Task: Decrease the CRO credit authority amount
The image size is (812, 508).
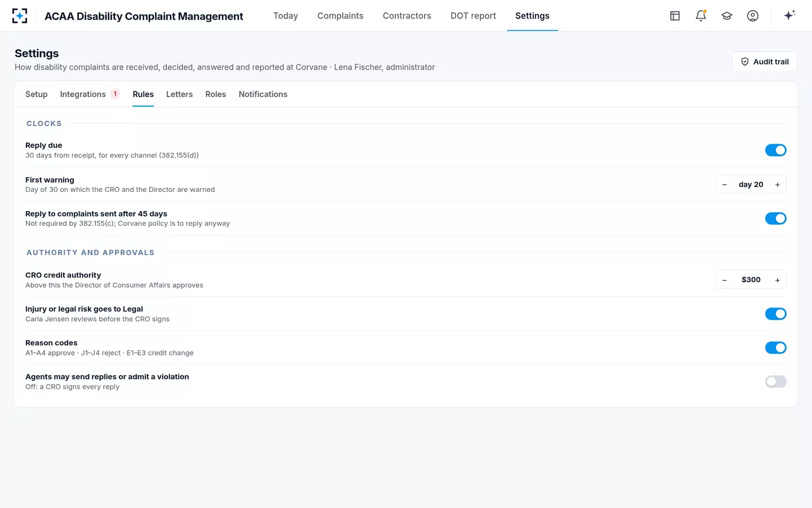Action: pyautogui.click(x=725, y=280)
